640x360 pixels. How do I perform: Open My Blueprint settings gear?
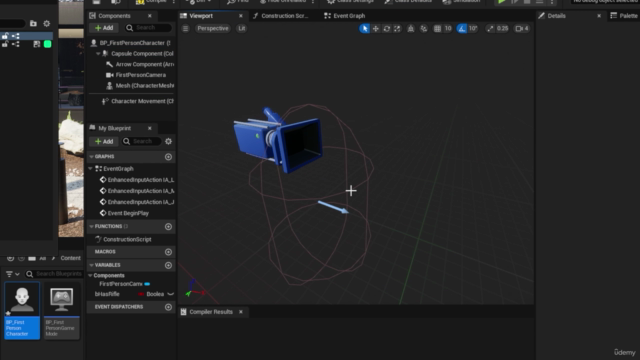coord(169,141)
